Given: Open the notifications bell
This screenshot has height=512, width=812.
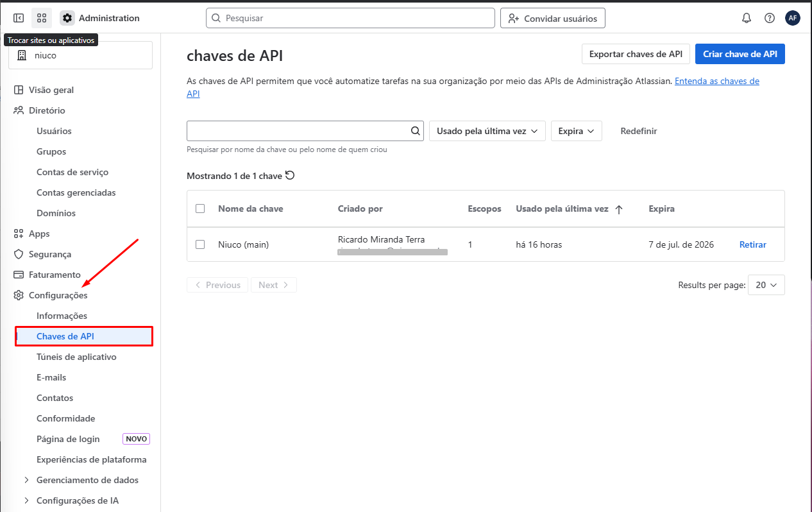Looking at the screenshot, I should pyautogui.click(x=747, y=18).
